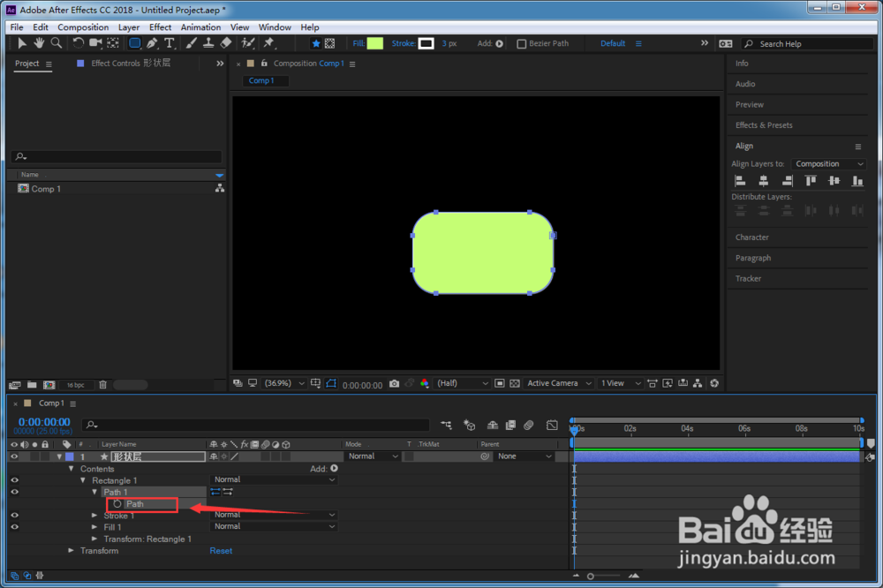Viewport: 883px width, 588px height.
Task: Select the Roto Brush tool
Action: tap(248, 42)
